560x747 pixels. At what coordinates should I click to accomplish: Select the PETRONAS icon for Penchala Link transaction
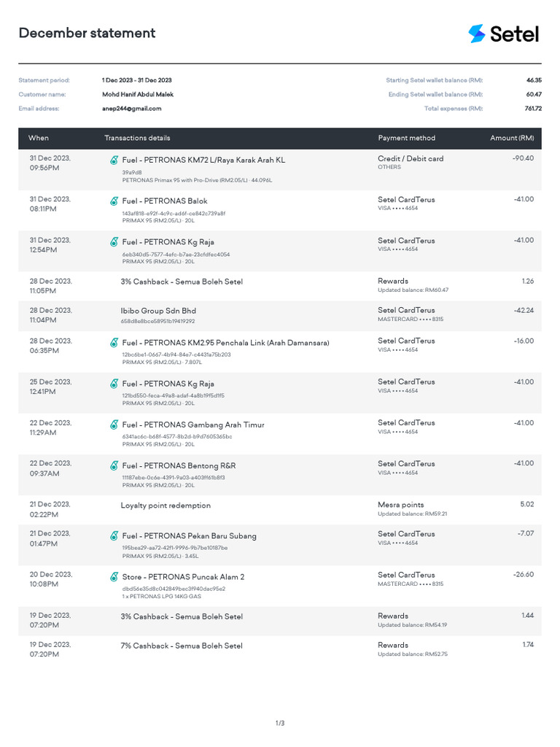click(x=114, y=343)
